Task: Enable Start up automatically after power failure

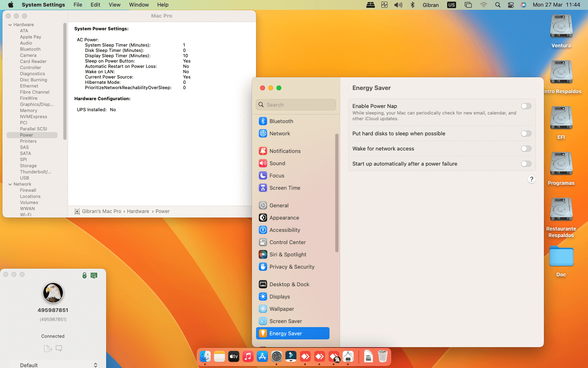Action: coord(526,164)
